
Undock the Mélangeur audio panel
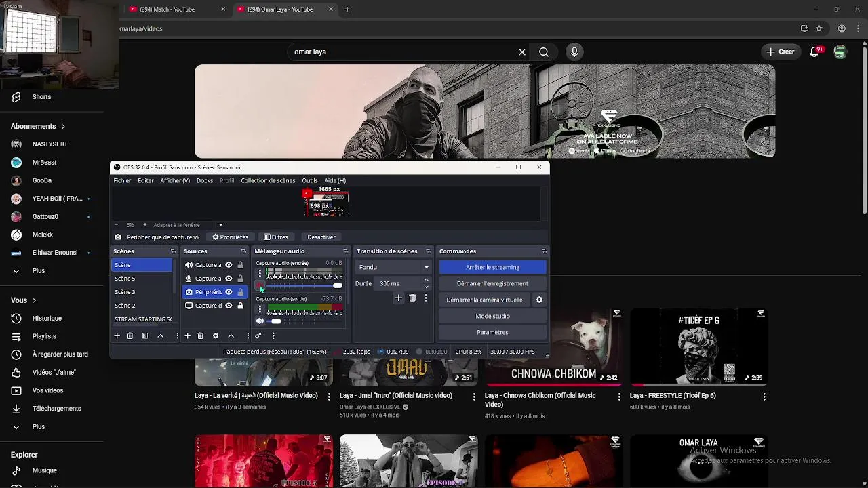(345, 251)
